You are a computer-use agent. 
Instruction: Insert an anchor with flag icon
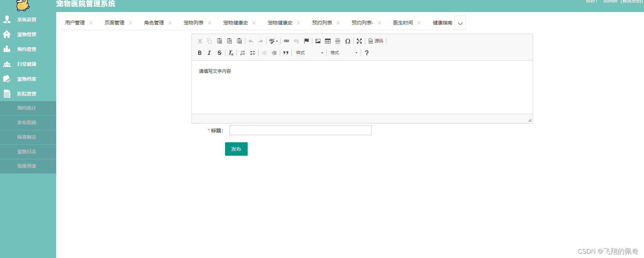(306, 41)
